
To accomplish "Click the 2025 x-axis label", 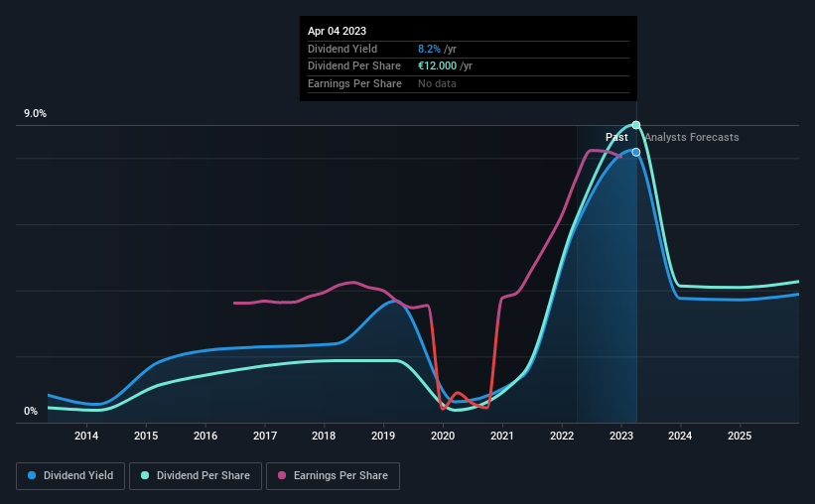I will pyautogui.click(x=740, y=436).
